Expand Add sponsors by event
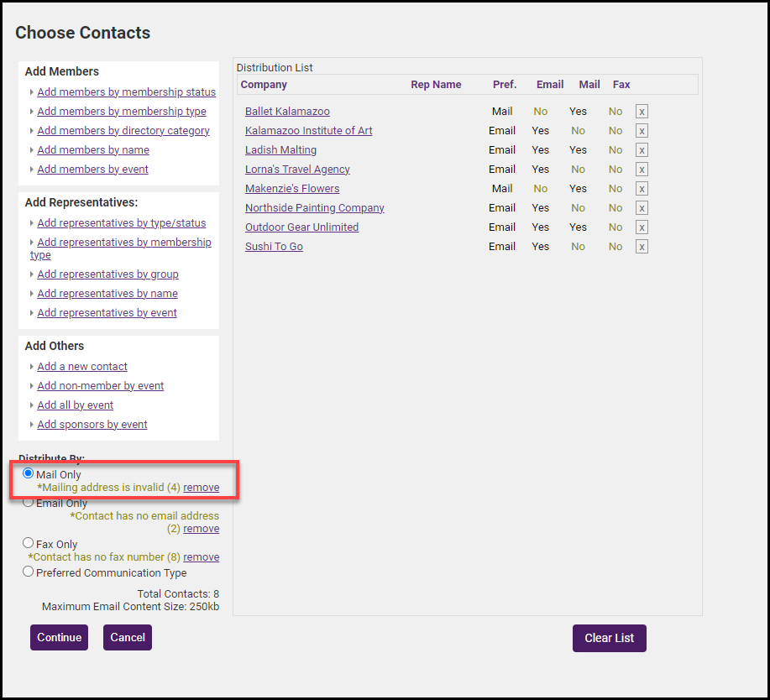The image size is (770, 700). [x=92, y=425]
